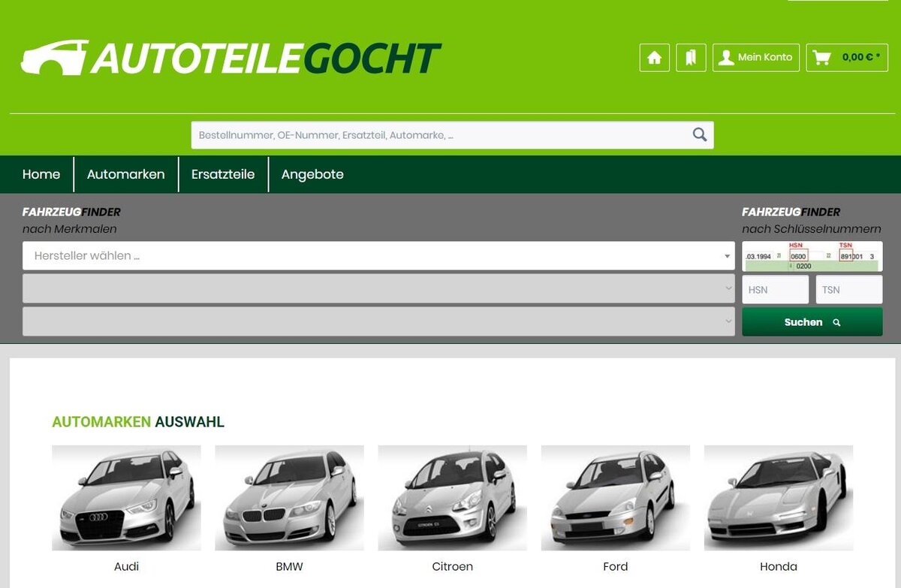Image resolution: width=901 pixels, height=588 pixels.
Task: Open the Audi brand link text
Action: (126, 567)
